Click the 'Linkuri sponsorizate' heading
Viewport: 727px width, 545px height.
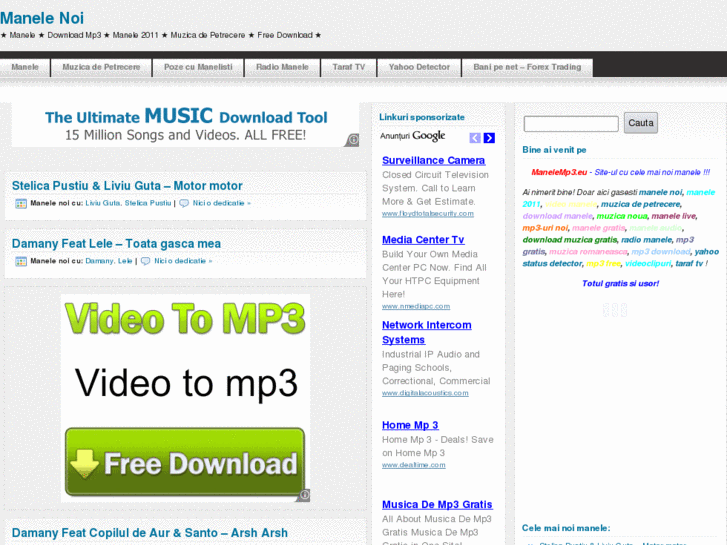422,117
